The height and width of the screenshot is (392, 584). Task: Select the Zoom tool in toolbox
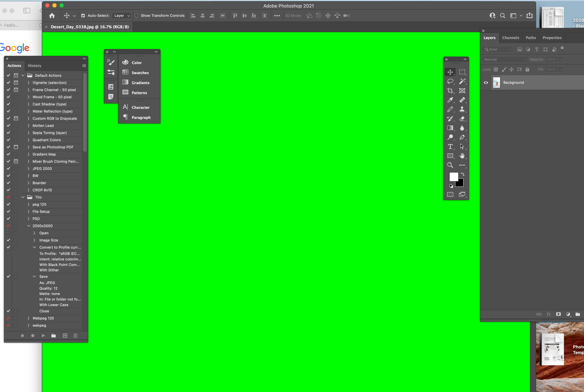(x=450, y=165)
